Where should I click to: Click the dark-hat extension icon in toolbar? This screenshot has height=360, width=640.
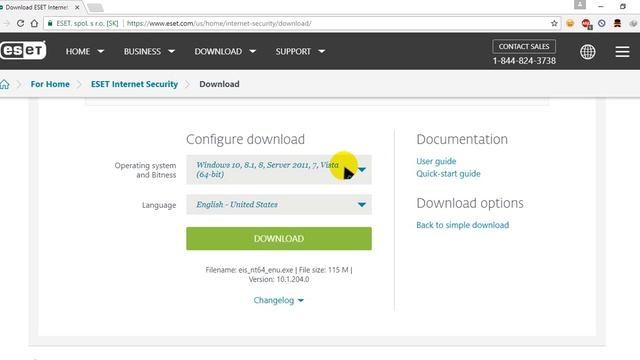point(618,23)
